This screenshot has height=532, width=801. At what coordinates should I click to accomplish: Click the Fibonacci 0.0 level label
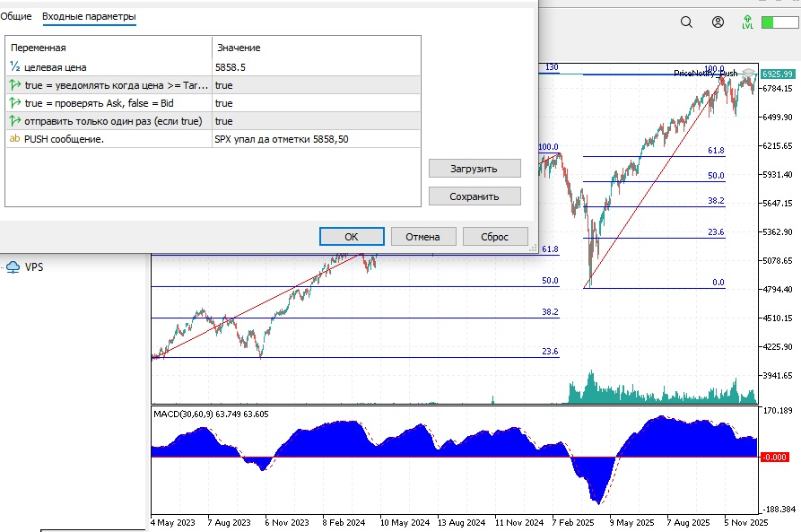(718, 282)
